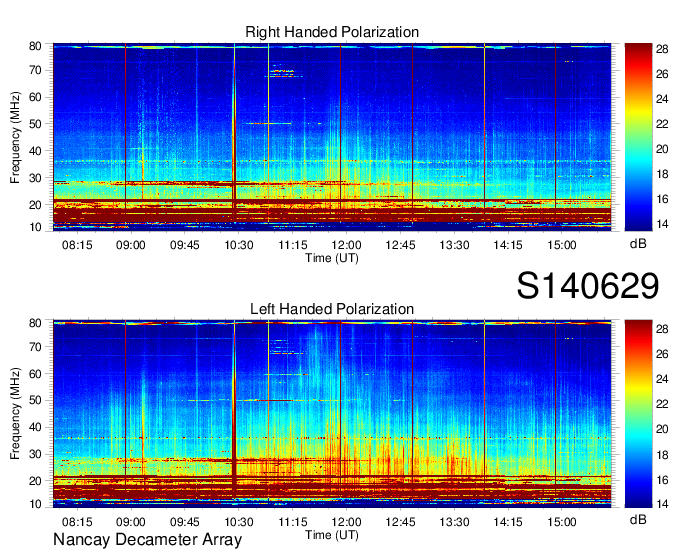The width and height of the screenshot is (680, 552).
Task: Click "26" value on Left Handed colorbar
Action: [662, 354]
